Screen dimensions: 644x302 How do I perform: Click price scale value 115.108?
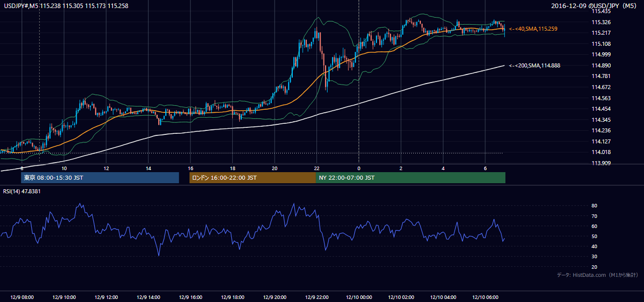pos(601,44)
